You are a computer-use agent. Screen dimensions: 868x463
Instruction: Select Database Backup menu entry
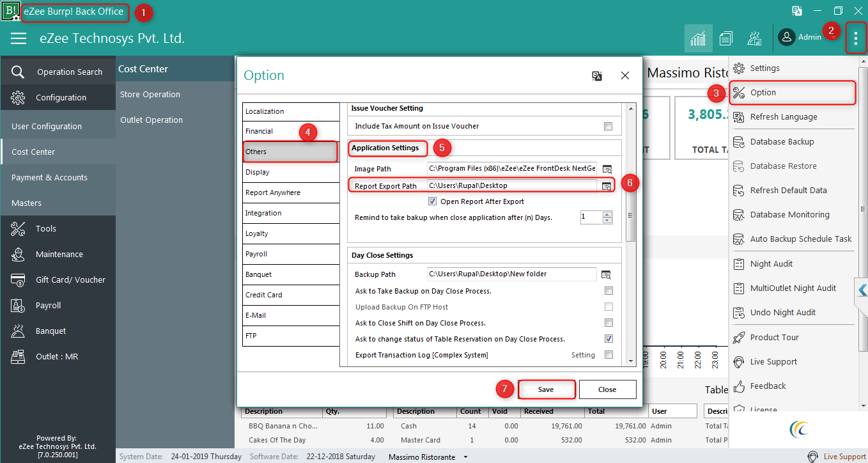click(x=793, y=141)
